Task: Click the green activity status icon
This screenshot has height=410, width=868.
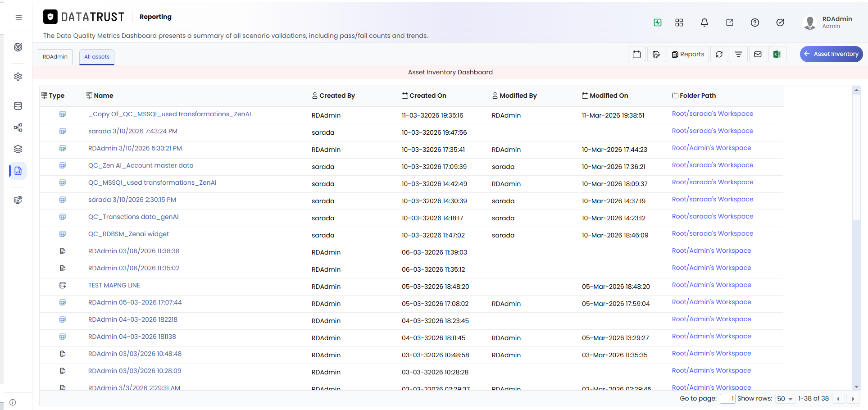Action: 658,23
